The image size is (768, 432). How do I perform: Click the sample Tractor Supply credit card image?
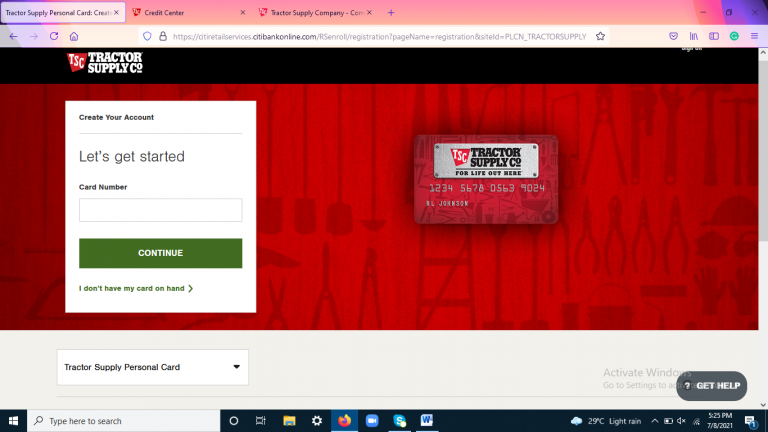486,179
